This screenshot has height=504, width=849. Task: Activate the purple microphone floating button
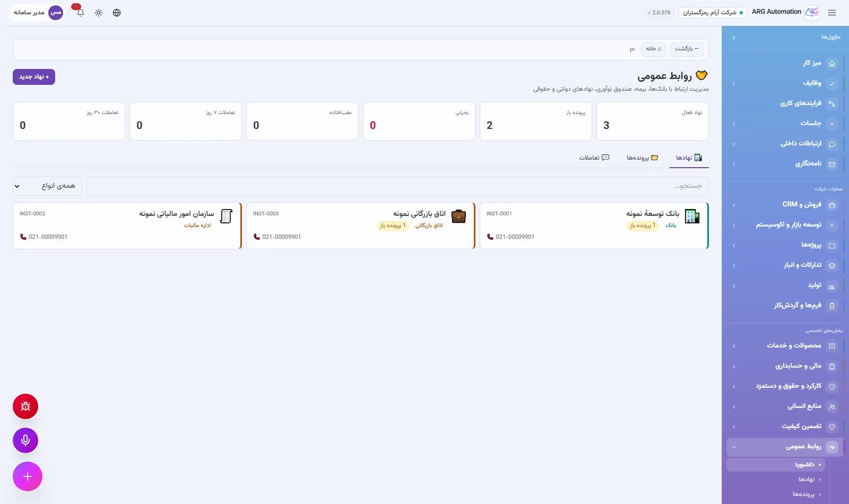(x=25, y=440)
